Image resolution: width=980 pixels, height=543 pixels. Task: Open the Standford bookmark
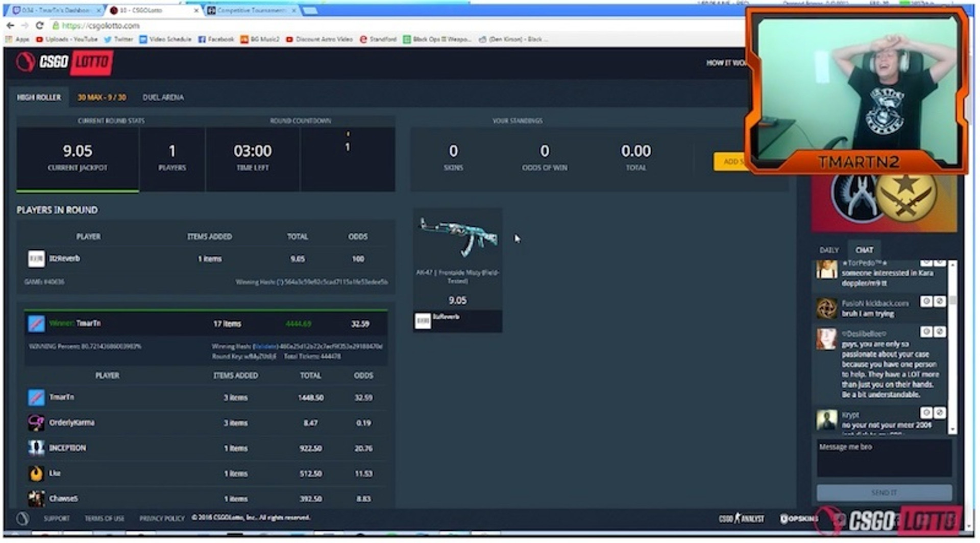378,39
